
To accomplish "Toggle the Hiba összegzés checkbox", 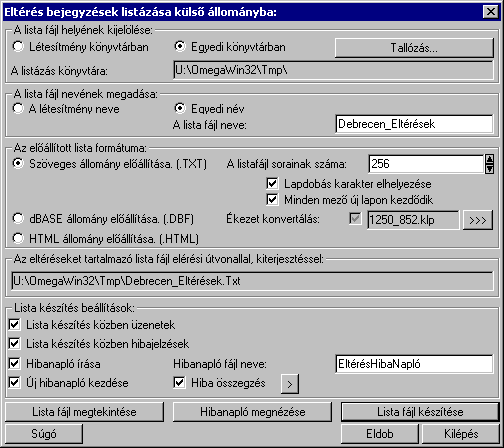I will [179, 383].
